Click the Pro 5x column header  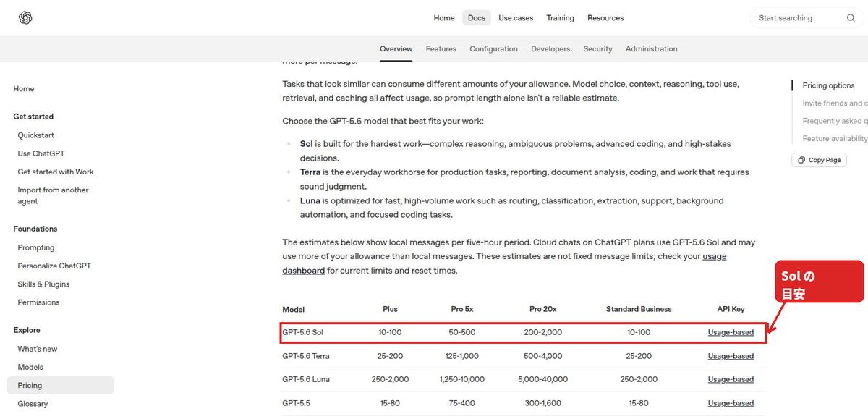point(462,309)
